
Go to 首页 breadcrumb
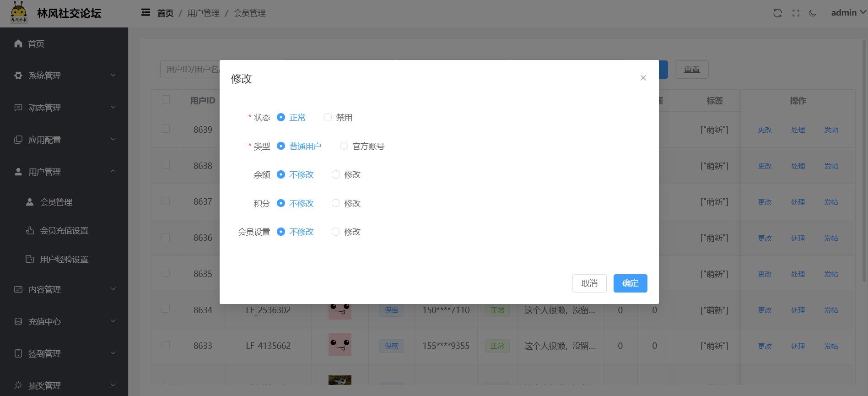[x=165, y=13]
